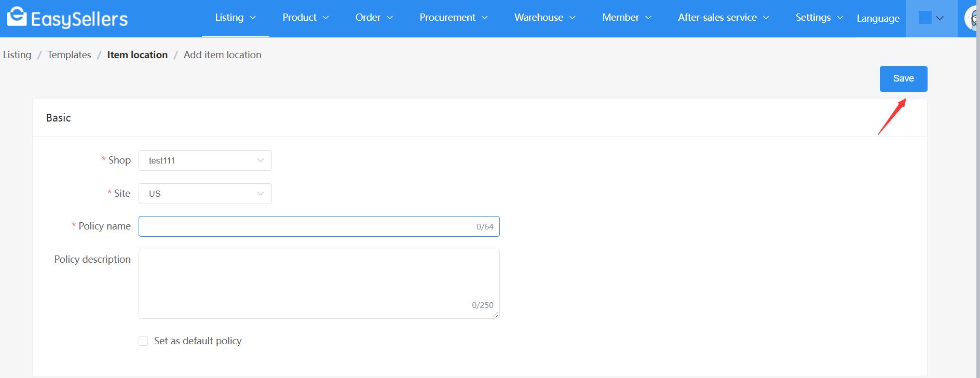980x378 pixels.
Task: Click the Basic section heading
Action: click(58, 118)
